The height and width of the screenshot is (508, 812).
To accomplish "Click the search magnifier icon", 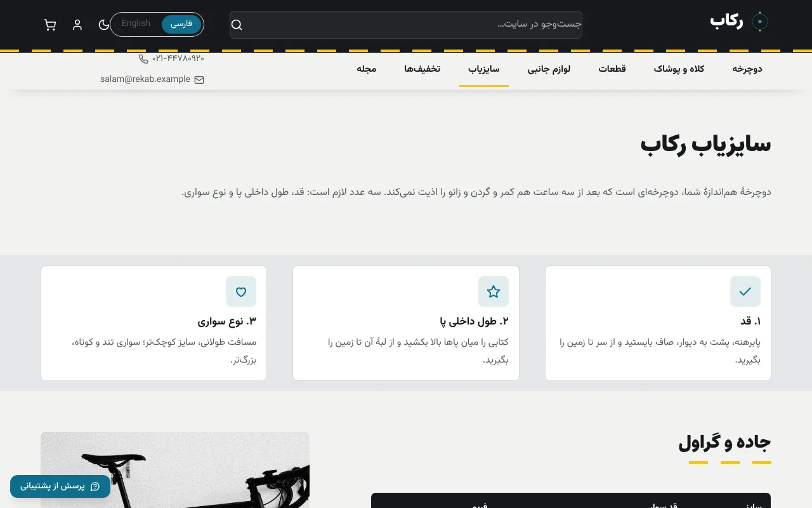I will pos(237,25).
